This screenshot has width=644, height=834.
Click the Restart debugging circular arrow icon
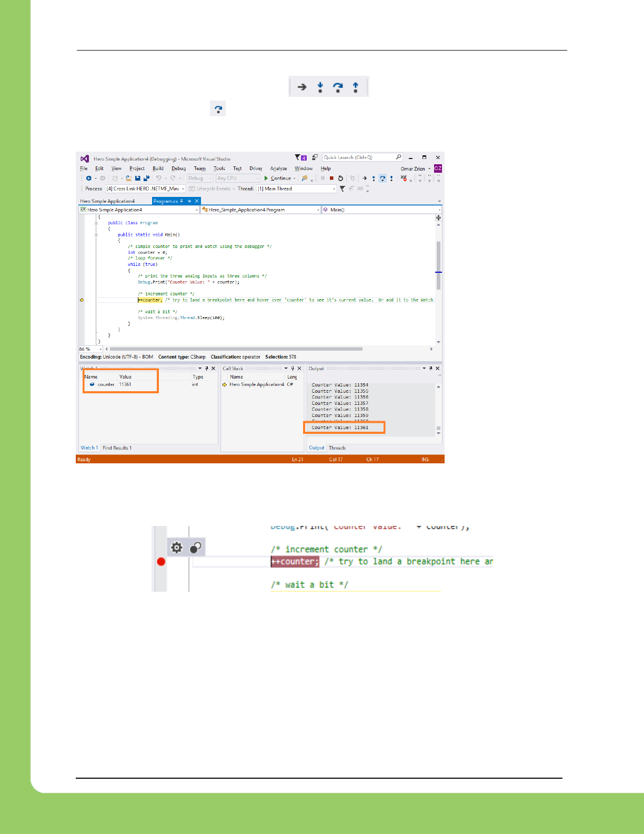(x=340, y=178)
